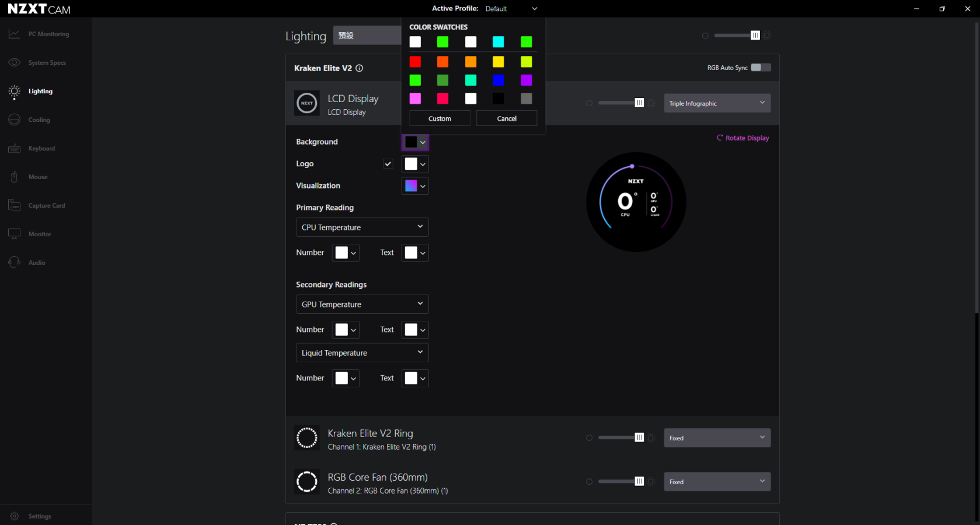Screen dimensions: 980x525
Task: Select the Keyboard sidebar icon
Action: coord(15,149)
